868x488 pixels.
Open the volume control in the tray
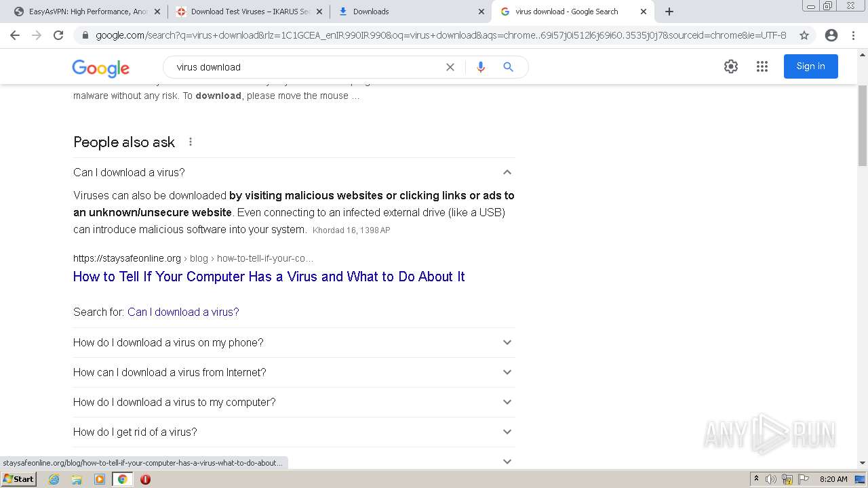coord(771,479)
